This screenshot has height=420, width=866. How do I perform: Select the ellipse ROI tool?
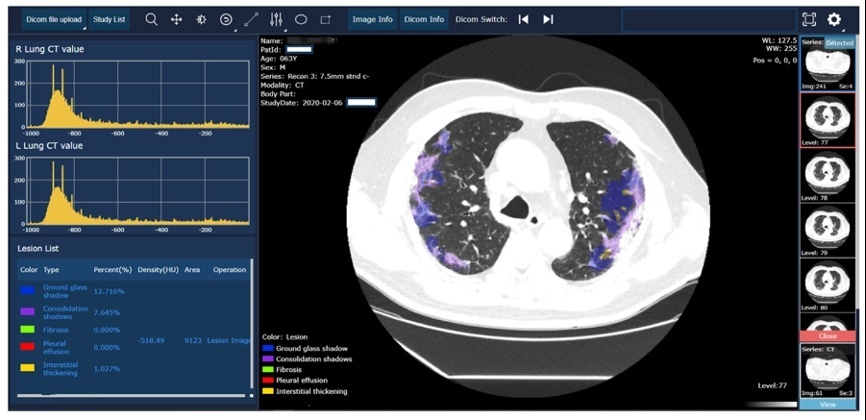(301, 19)
